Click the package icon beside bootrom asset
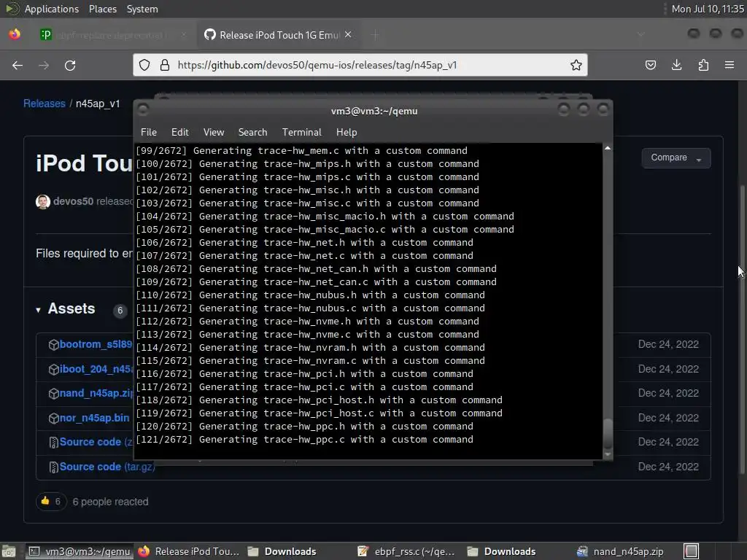Viewport: 747px width, 560px height. [53, 345]
